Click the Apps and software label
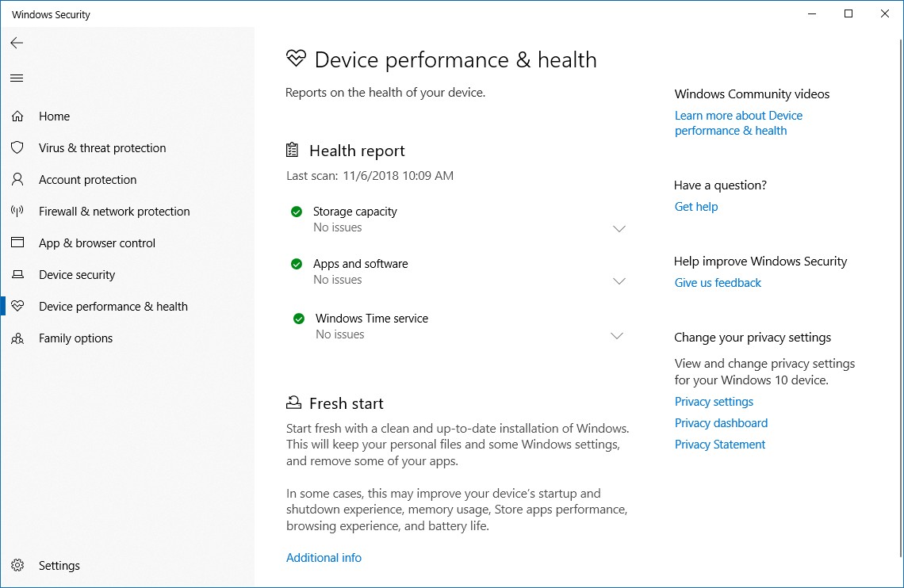 click(360, 264)
